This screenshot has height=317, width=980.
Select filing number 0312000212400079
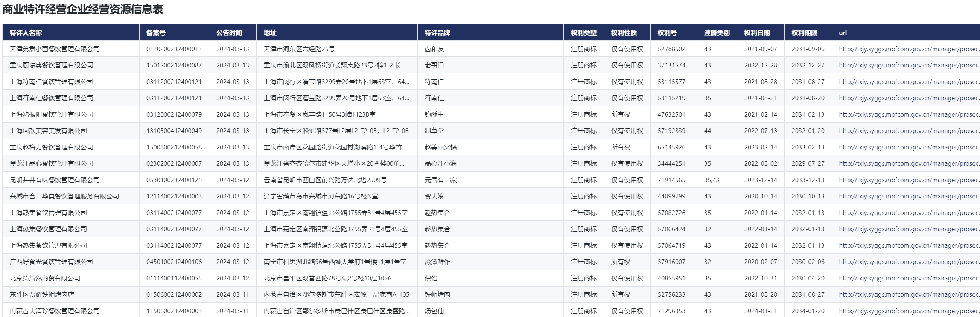tap(174, 114)
